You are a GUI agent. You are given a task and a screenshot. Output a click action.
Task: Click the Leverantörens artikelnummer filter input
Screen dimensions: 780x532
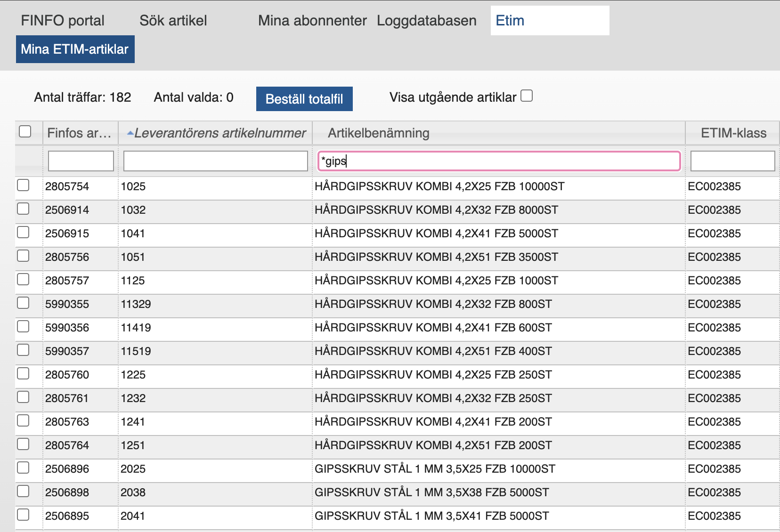coord(215,161)
